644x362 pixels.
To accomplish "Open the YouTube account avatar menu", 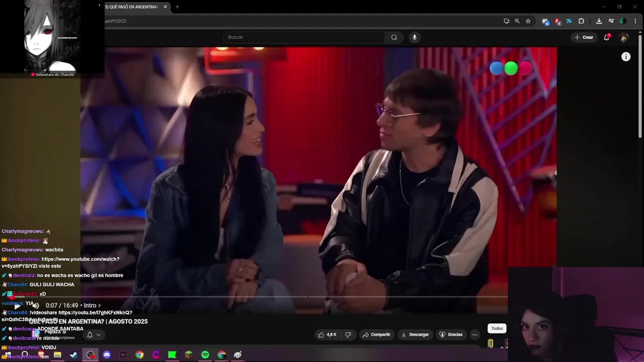I will click(x=624, y=37).
